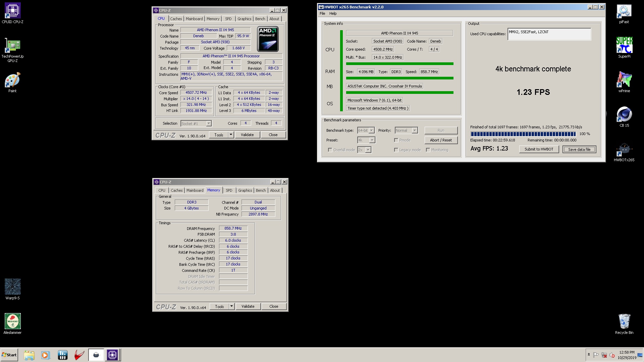Click Tools button in Memory CPU-Z window

coord(219,306)
